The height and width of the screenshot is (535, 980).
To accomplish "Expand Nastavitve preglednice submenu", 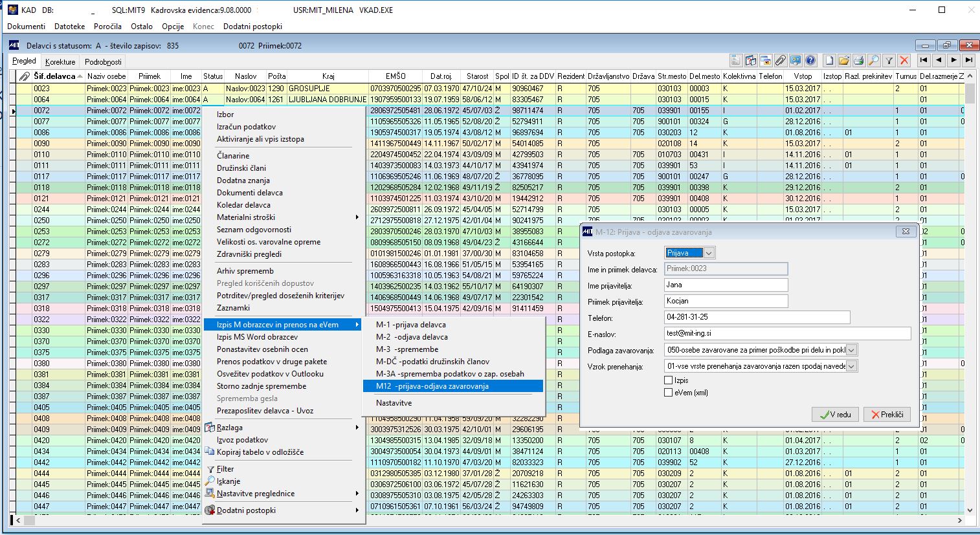I will point(357,494).
